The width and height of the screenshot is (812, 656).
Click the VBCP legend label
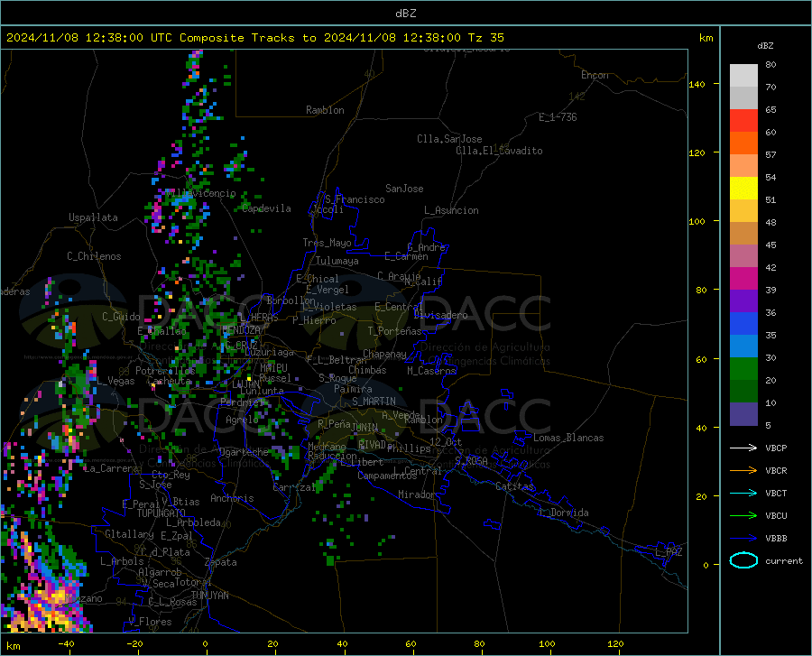click(776, 448)
